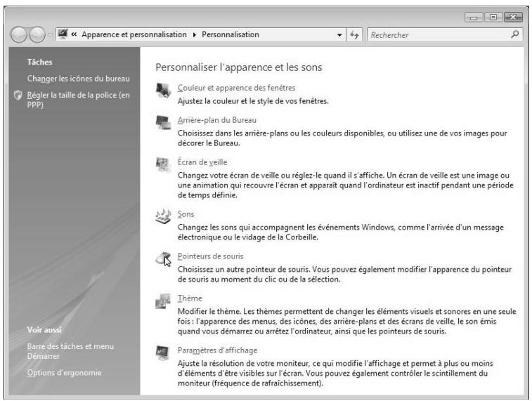
Task: Click the Sons musical notes icon
Action: click(x=163, y=216)
